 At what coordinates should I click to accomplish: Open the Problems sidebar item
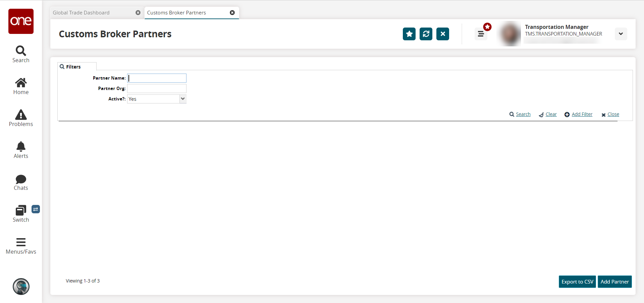point(21,118)
